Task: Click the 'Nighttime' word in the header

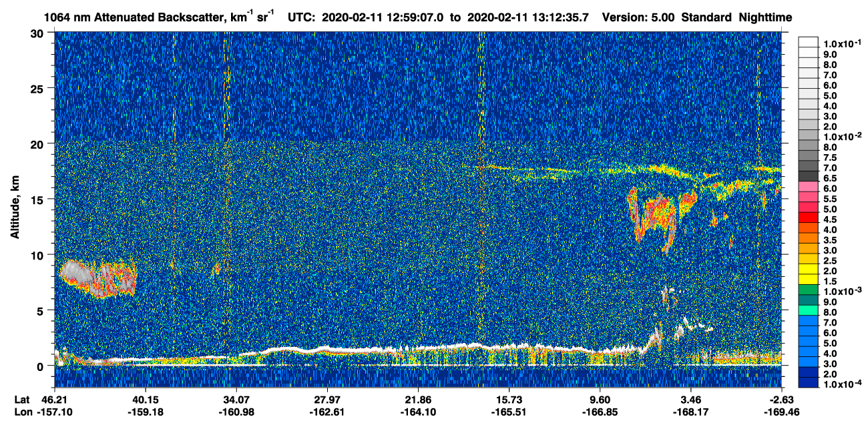Action: [767, 17]
